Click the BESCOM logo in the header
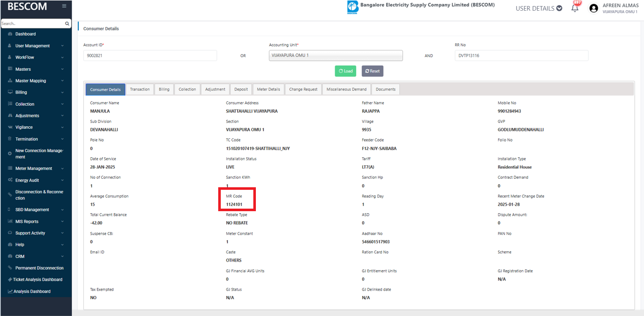Viewport: 644px width, 316px height. click(353, 7)
